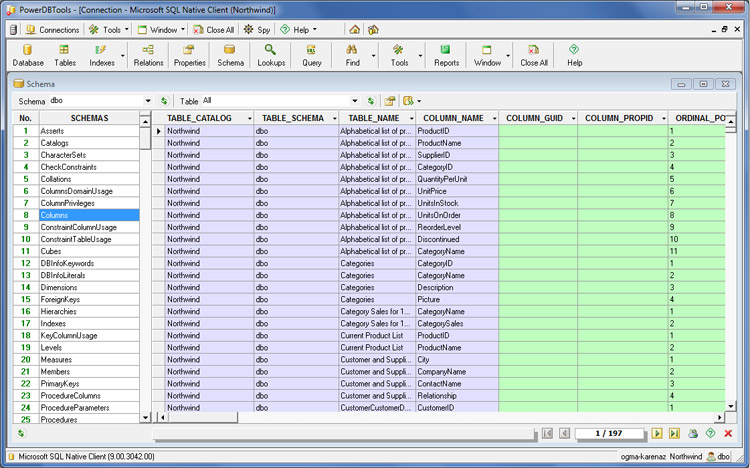Screen dimensions: 750x468
Task: Click the page number field showing 1 / 197
Action: [610, 433]
